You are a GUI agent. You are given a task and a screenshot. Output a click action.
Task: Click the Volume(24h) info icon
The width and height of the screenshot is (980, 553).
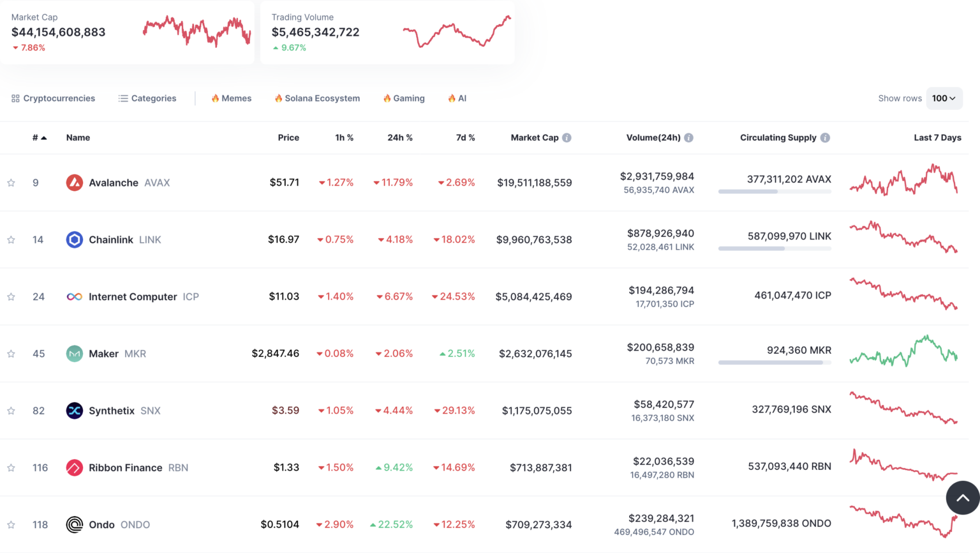click(688, 137)
